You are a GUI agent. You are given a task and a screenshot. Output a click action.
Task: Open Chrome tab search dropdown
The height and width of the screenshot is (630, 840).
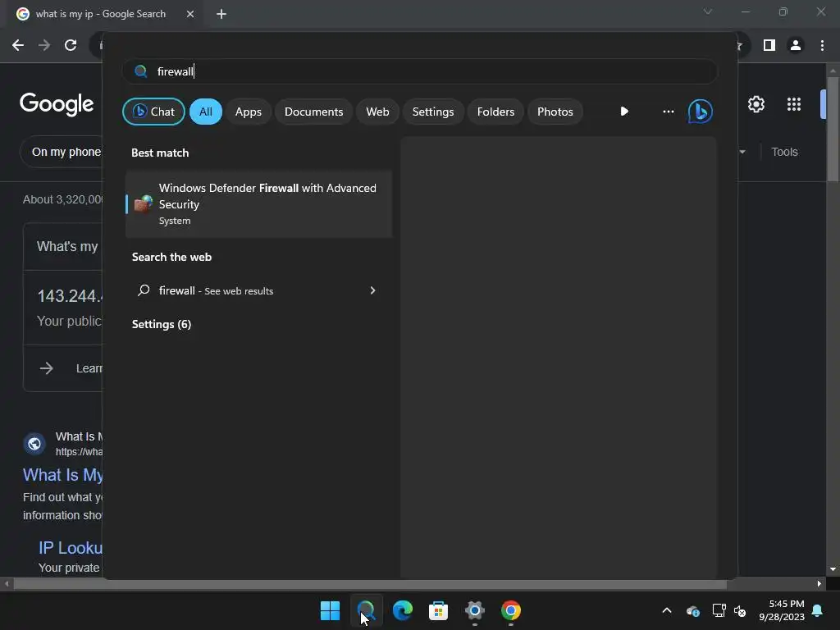coord(708,11)
